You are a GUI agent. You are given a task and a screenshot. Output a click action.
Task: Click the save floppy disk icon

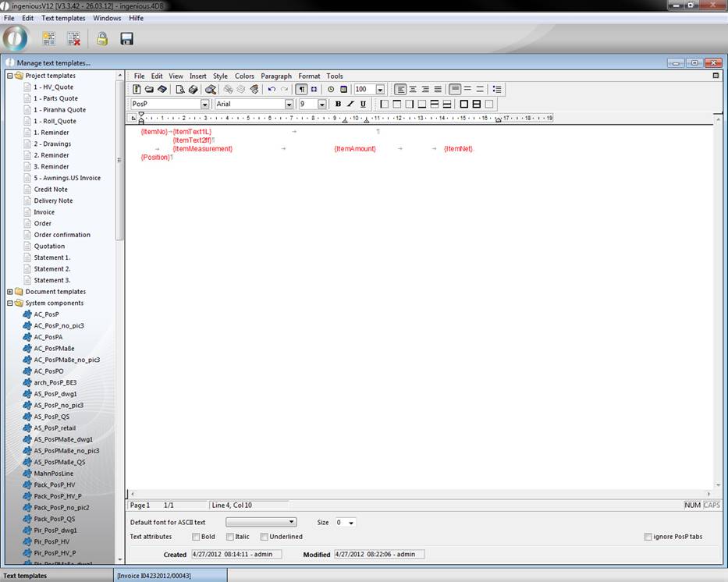126,38
